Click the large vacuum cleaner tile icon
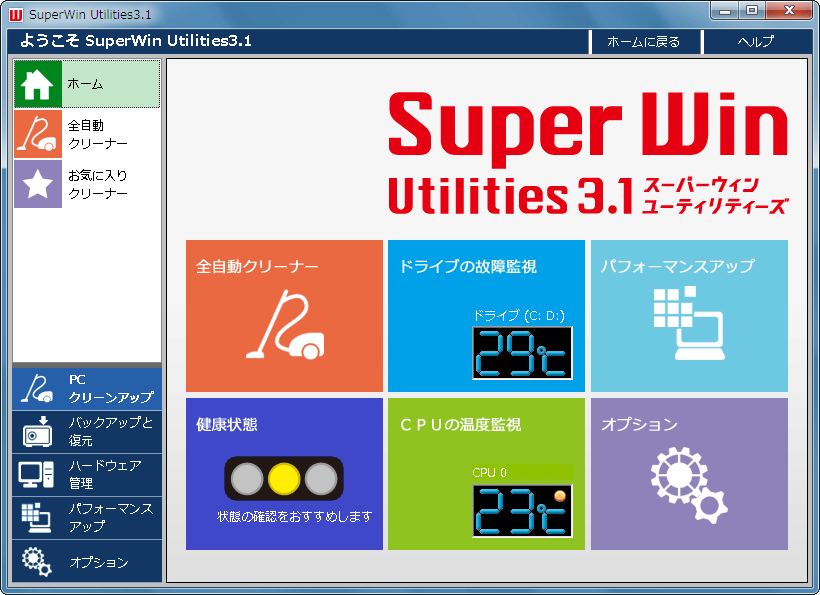The width and height of the screenshot is (820, 595). [x=285, y=325]
